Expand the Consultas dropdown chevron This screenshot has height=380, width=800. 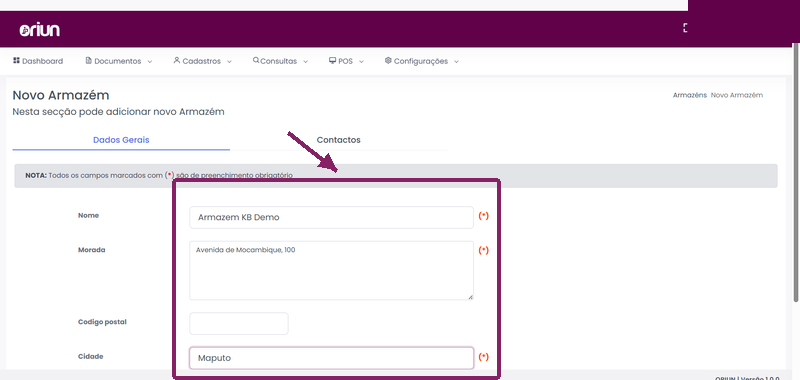point(305,62)
